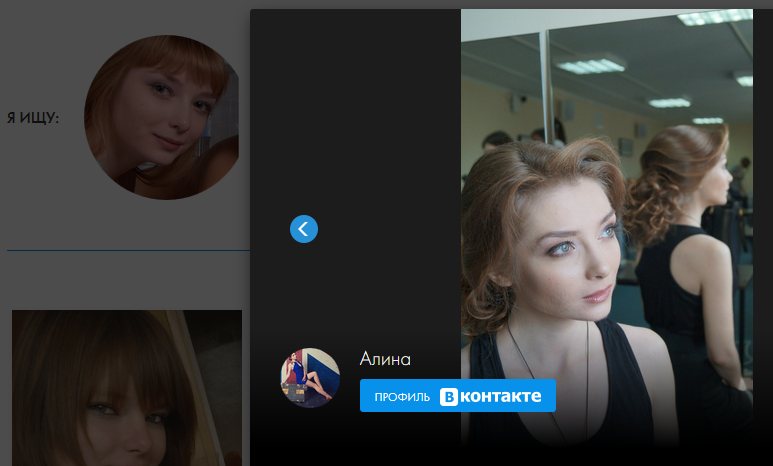The width and height of the screenshot is (773, 466).
Task: Select the dimmed result photo at bottom left
Action: 127,388
